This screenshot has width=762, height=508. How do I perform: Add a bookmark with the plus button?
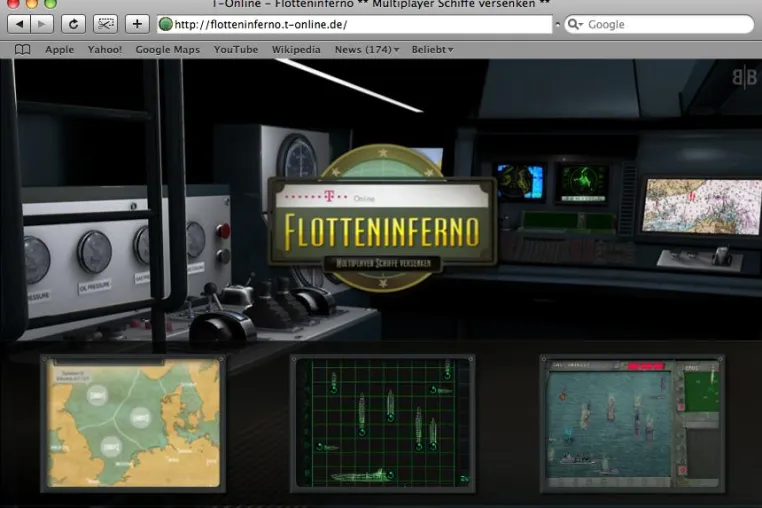(137, 24)
